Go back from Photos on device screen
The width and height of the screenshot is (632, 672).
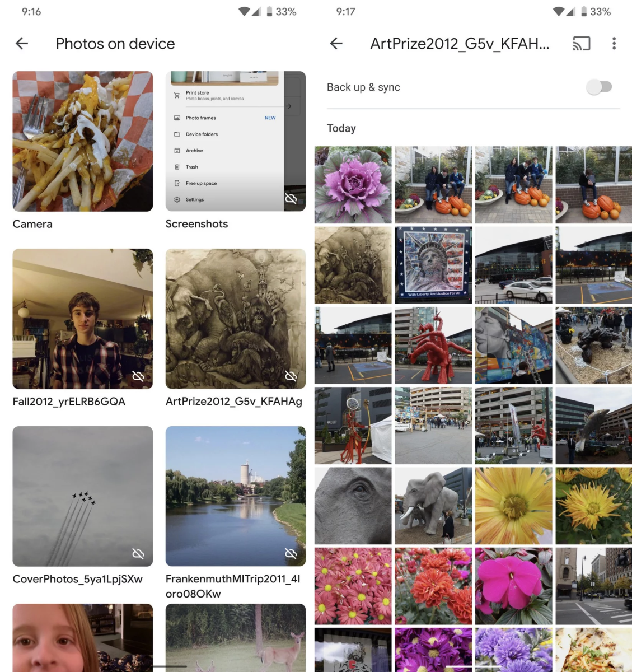pos(22,44)
